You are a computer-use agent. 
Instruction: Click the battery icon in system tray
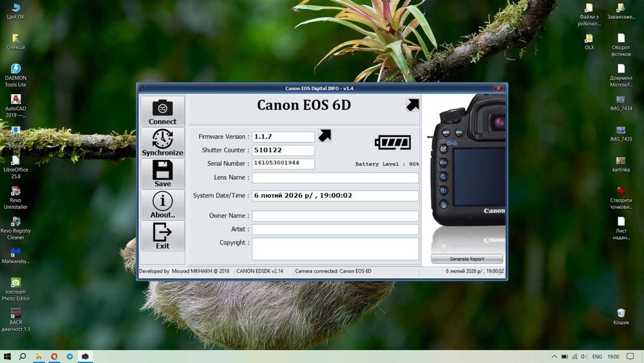click(x=565, y=357)
